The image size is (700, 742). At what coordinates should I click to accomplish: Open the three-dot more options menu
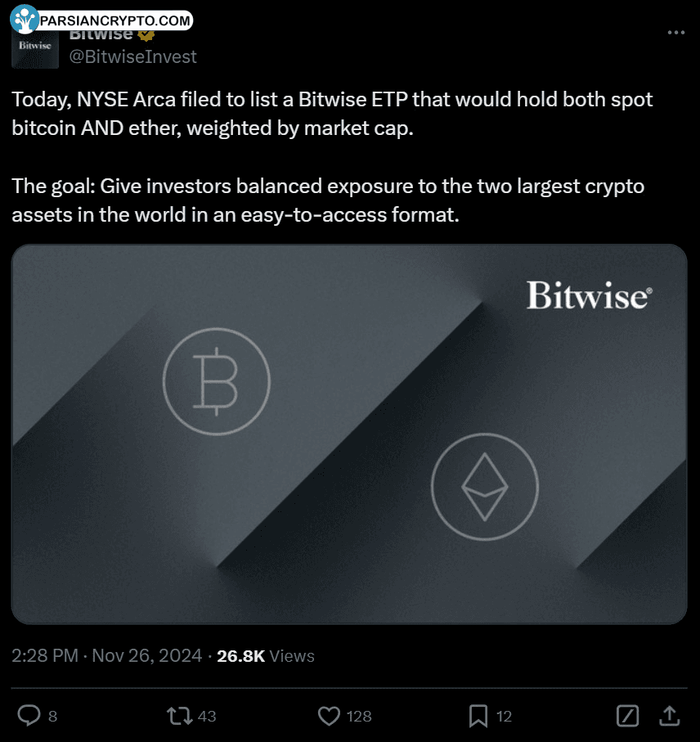676,32
